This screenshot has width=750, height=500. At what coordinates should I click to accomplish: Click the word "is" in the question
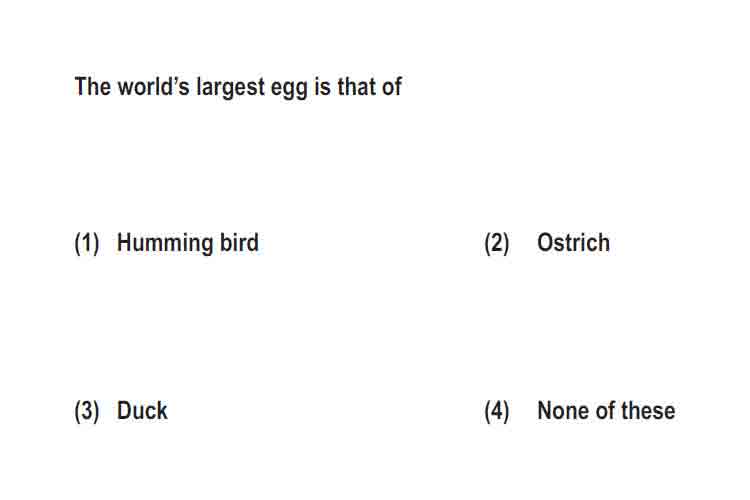click(322, 87)
